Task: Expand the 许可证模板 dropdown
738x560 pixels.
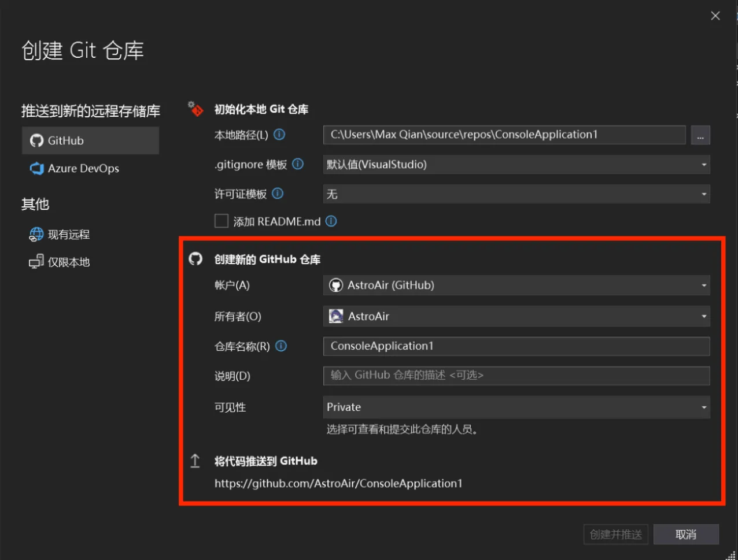Action: coord(516,194)
